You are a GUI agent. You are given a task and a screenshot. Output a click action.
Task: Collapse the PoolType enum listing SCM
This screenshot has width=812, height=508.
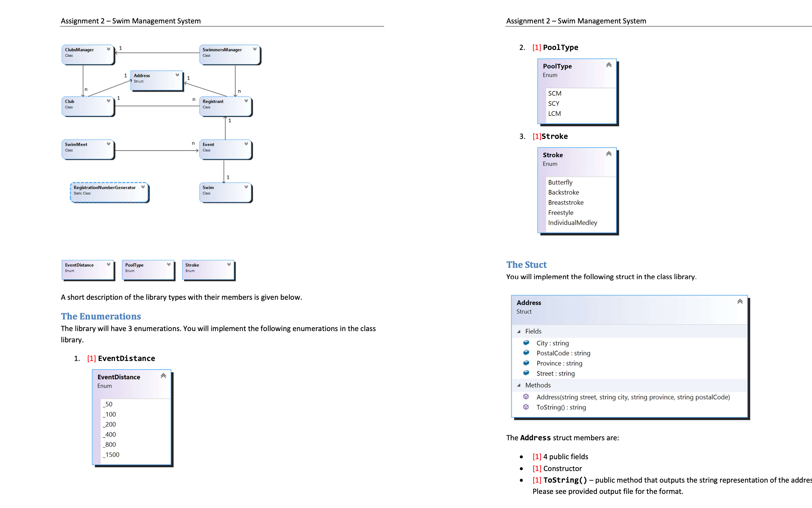609,65
